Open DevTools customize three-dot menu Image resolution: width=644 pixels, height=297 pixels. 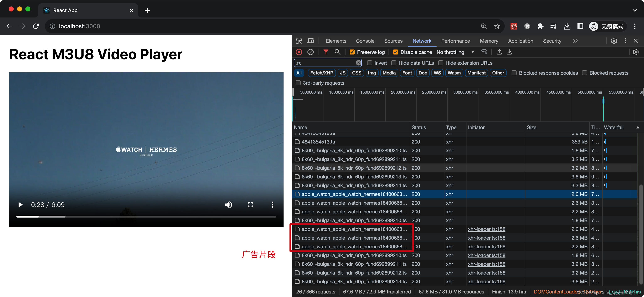click(x=625, y=41)
